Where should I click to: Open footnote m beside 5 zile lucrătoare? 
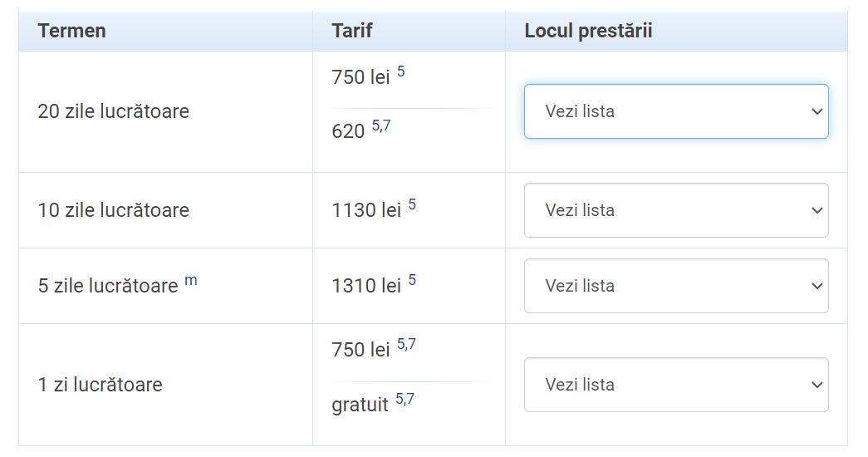pos(190,280)
